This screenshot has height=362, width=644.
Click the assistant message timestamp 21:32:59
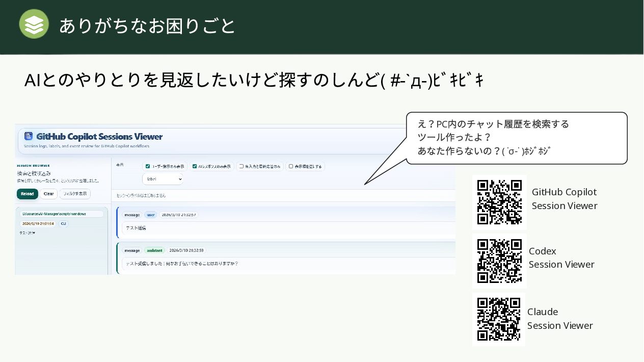tap(186, 250)
